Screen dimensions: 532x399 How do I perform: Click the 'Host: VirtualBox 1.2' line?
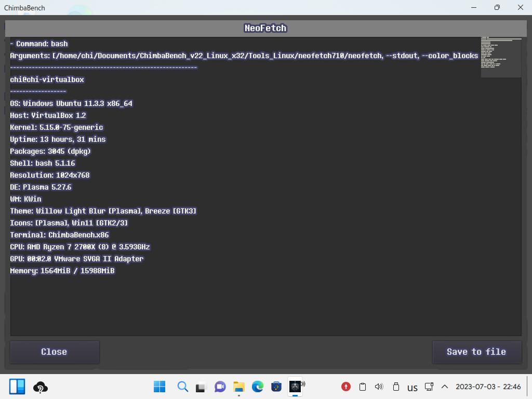coord(48,115)
